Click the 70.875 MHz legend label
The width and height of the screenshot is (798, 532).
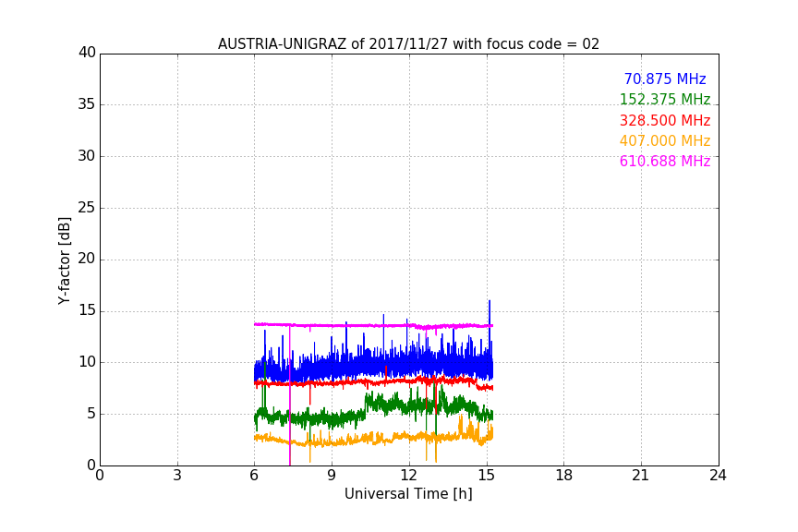pos(665,79)
